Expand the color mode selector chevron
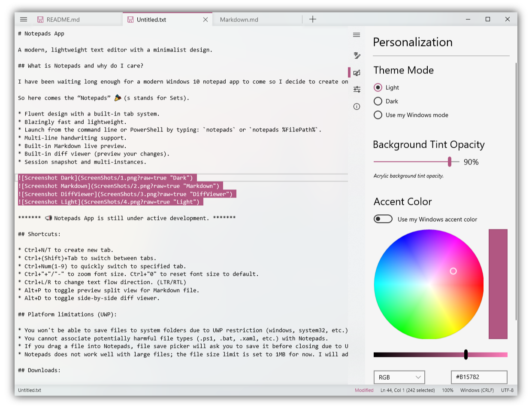This screenshot has height=408, width=532. click(x=418, y=377)
